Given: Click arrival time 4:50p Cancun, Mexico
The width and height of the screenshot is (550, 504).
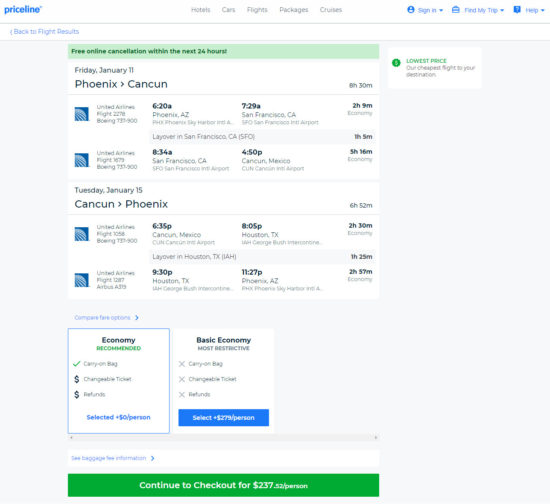Looking at the screenshot, I should pyautogui.click(x=252, y=152).
